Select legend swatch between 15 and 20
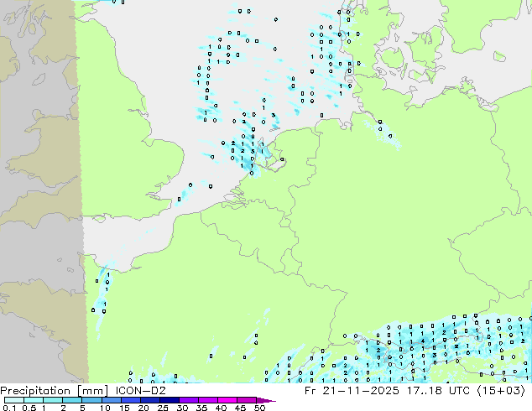Viewport: 532px width, 411px height. [x=130, y=400]
